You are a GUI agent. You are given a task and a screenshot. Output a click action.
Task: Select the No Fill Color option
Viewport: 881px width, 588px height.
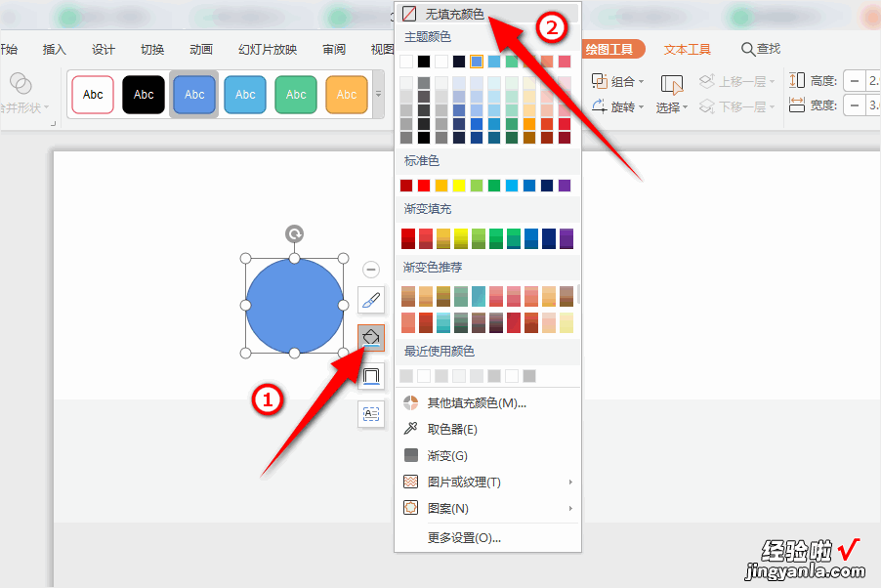tap(486, 14)
